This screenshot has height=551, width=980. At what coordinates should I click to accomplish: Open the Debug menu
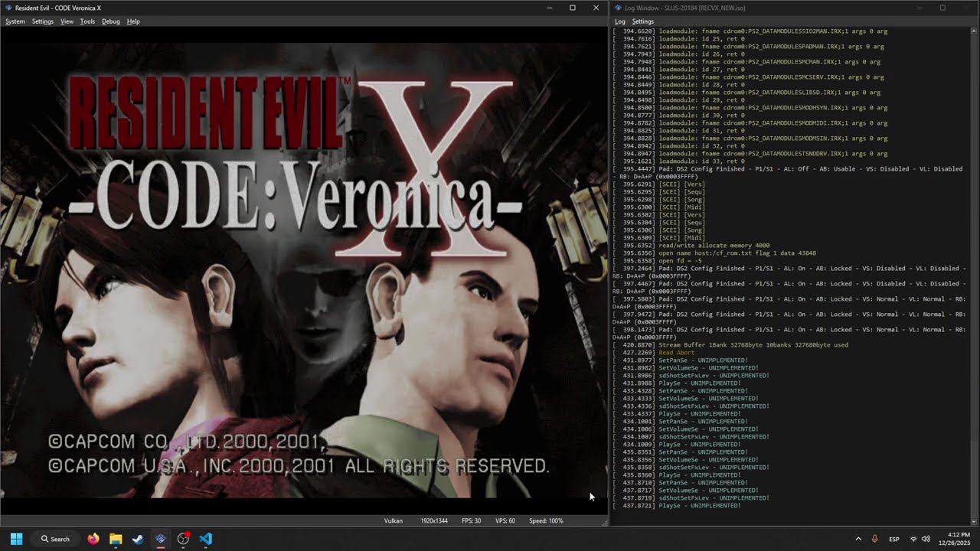pos(111,21)
